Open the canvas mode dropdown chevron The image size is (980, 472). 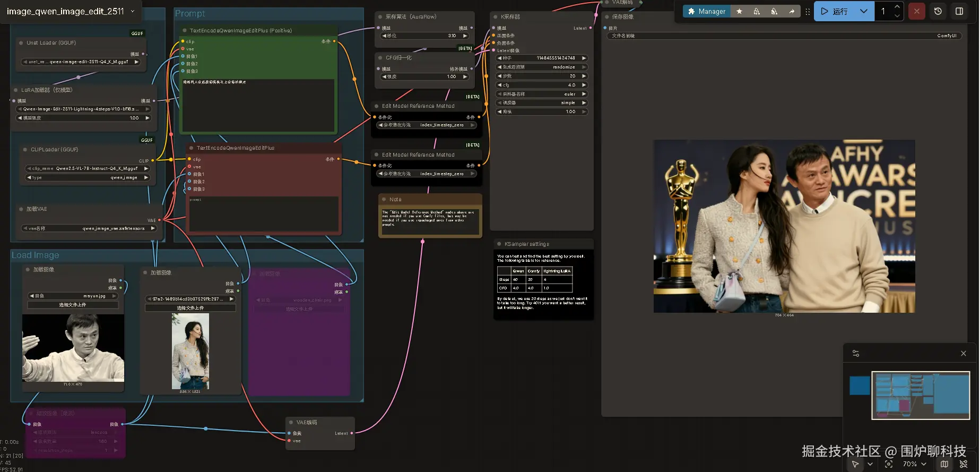click(x=870, y=464)
